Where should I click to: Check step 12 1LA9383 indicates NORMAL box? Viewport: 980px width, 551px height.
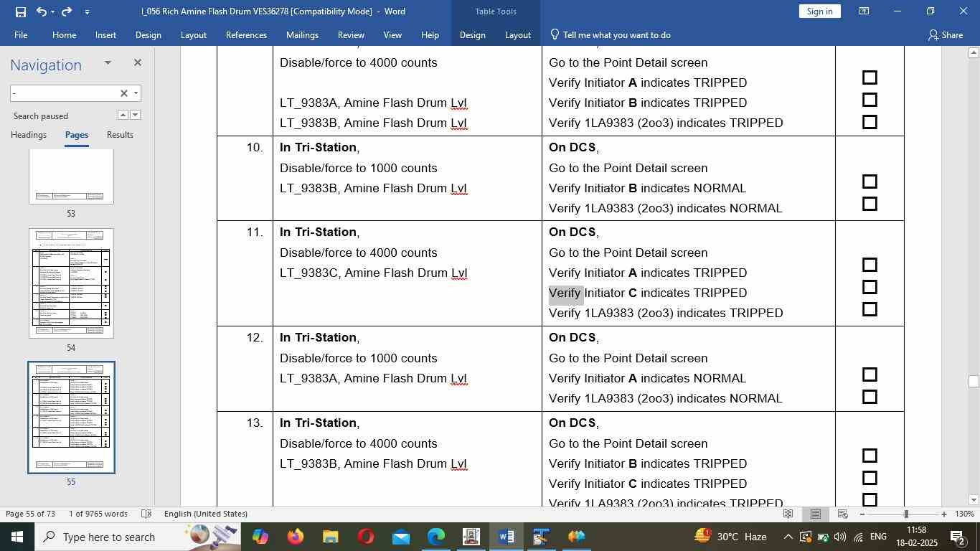click(870, 397)
